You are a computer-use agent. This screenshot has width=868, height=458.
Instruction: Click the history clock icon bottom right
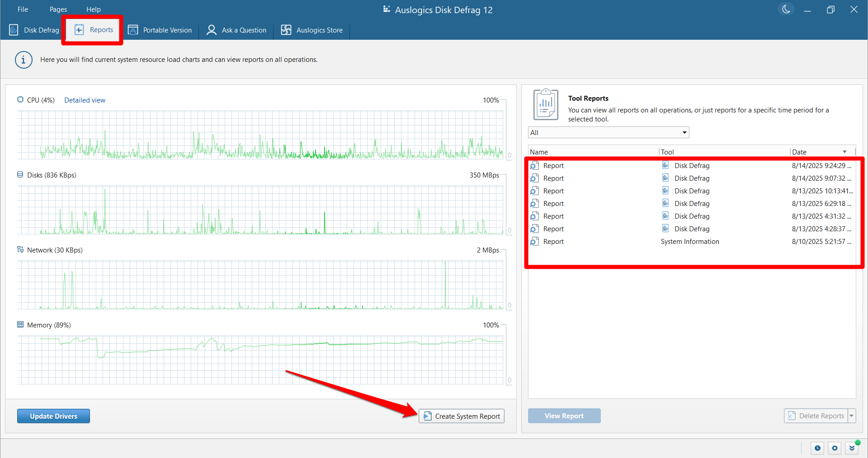point(817,448)
